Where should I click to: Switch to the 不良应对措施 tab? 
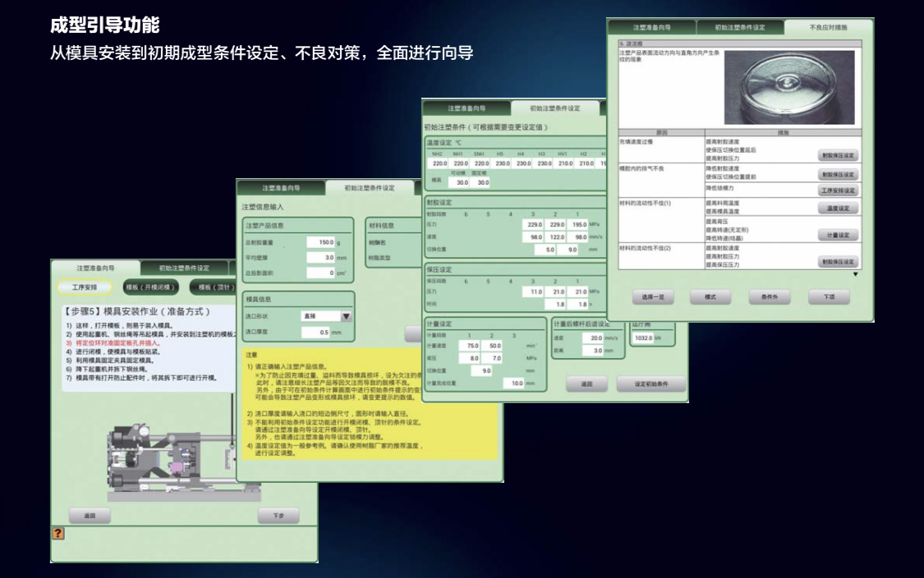coord(828,27)
